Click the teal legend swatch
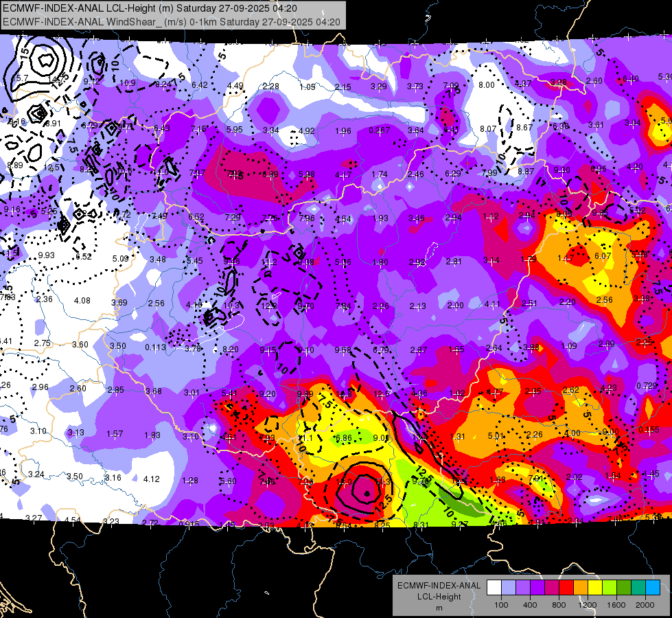The height and width of the screenshot is (618, 672). [638, 587]
